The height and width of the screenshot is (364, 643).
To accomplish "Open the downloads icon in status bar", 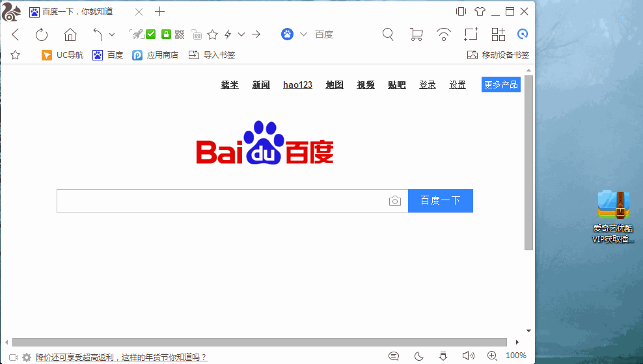I will point(443,356).
